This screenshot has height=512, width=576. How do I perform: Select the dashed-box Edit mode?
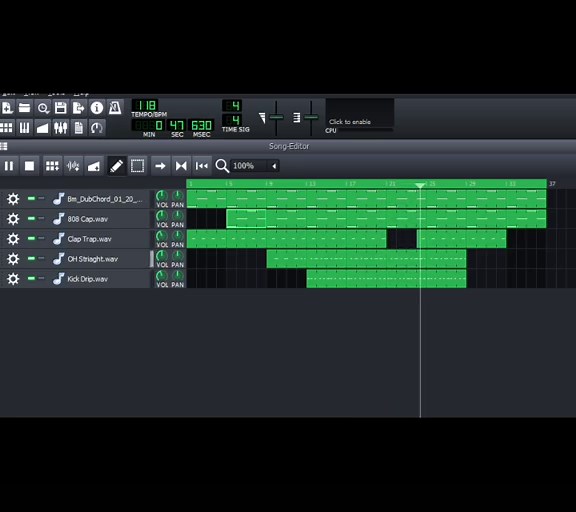point(137,166)
